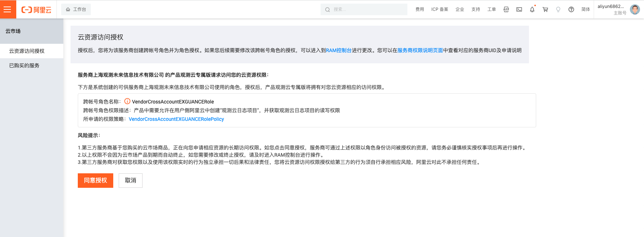Click the role name text VendorCrossAccountEXGUANCERole
644x237 pixels.
click(x=173, y=102)
